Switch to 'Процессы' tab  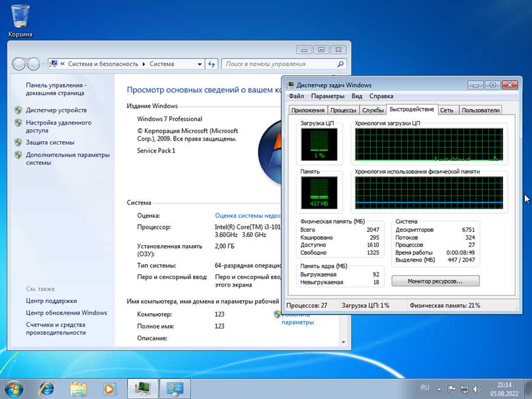pyautogui.click(x=343, y=110)
